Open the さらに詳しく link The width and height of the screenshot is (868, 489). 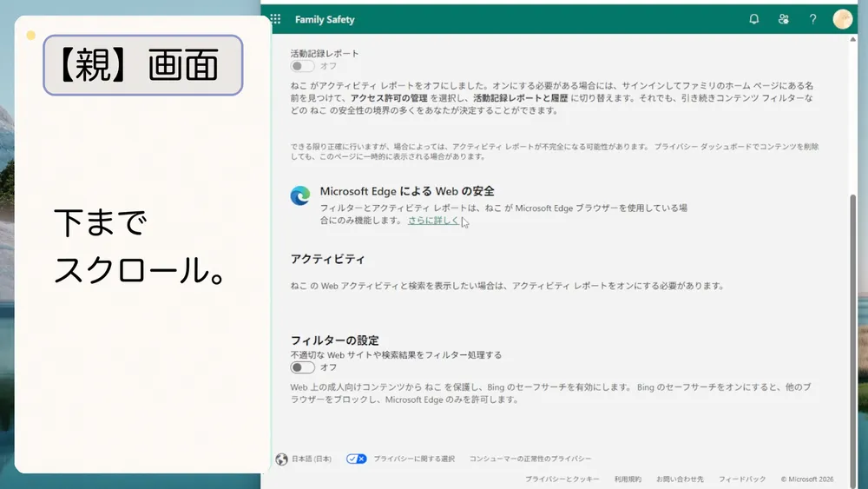[x=434, y=221]
